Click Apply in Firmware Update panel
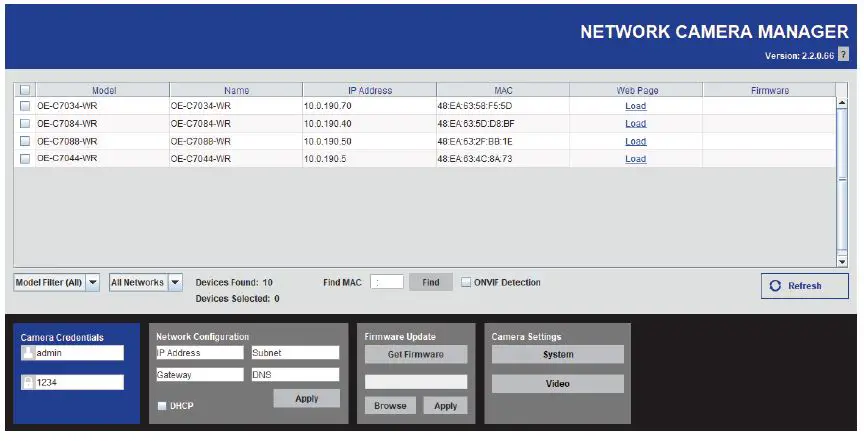 point(445,406)
